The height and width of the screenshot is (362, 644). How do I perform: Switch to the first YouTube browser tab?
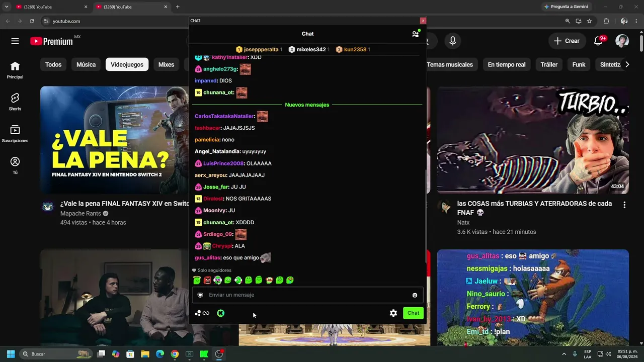(50, 7)
